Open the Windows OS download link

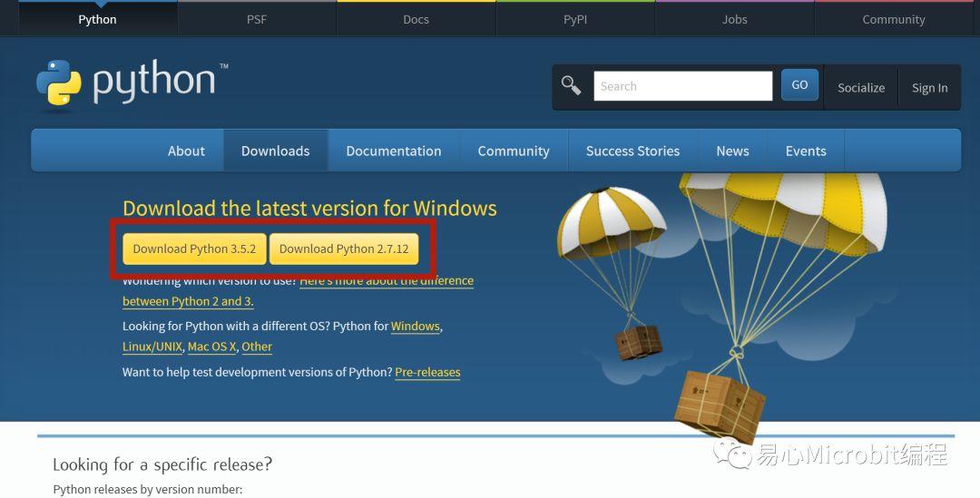[x=415, y=327]
